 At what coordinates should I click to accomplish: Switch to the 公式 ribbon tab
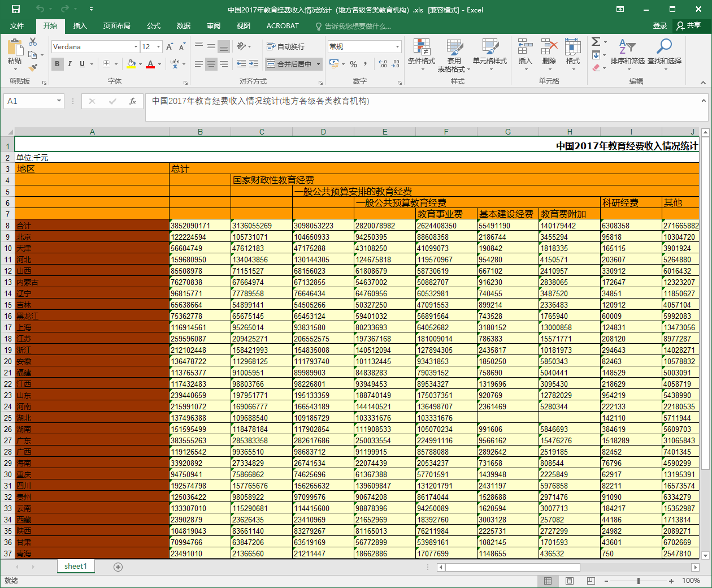pyautogui.click(x=154, y=26)
